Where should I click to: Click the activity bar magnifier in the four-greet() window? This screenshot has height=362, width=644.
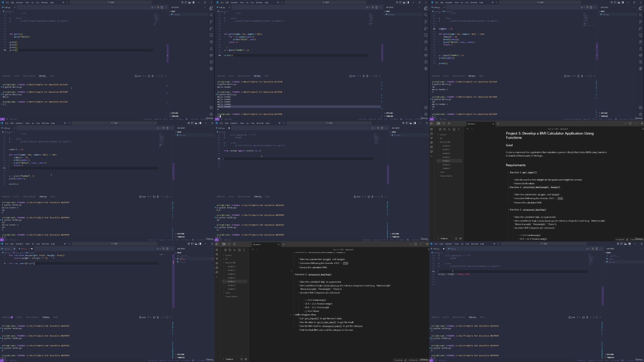tap(211, 15)
